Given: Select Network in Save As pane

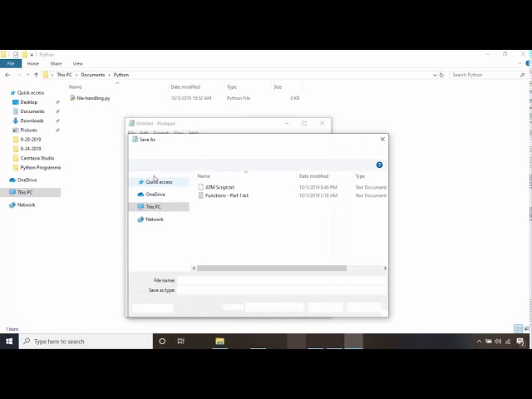Looking at the screenshot, I should pos(155,219).
